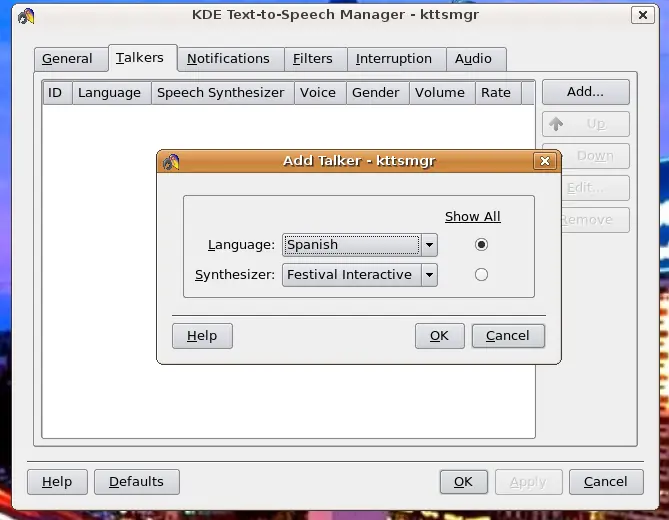Image resolution: width=669 pixels, height=520 pixels.
Task: Click the kttsmgr icon in main title bar
Action: point(26,16)
